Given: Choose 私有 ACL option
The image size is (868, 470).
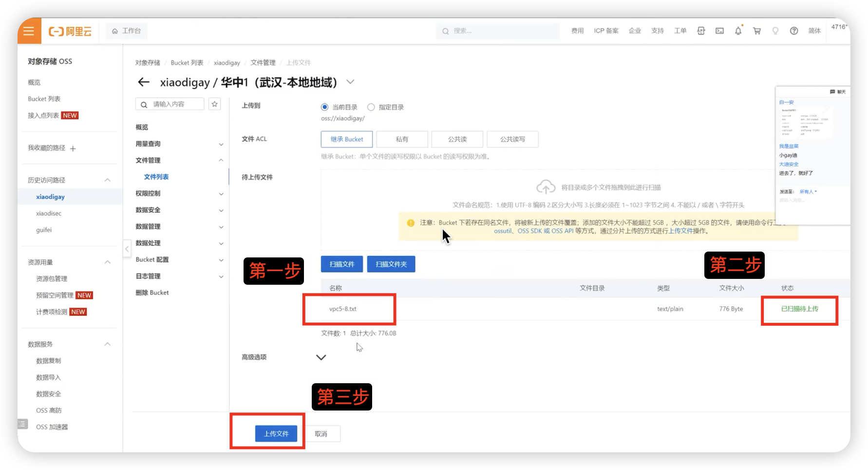Looking at the screenshot, I should tap(402, 139).
